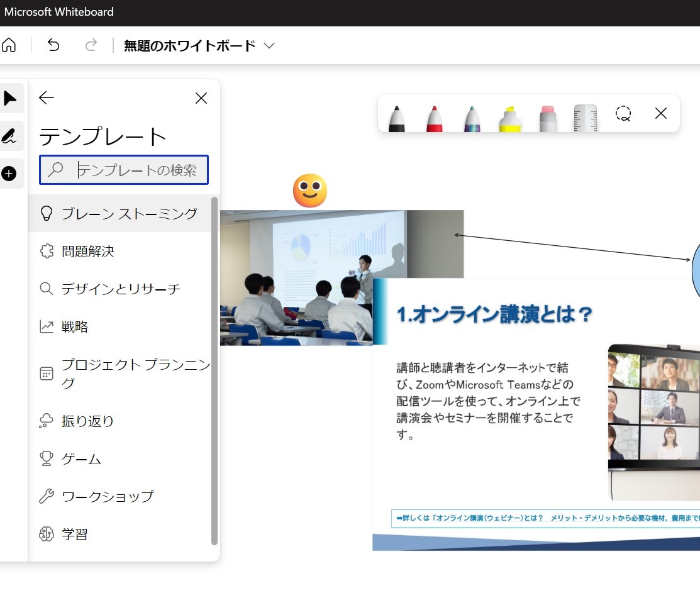Close the Templates panel
The image size is (700, 593).
pyautogui.click(x=201, y=98)
